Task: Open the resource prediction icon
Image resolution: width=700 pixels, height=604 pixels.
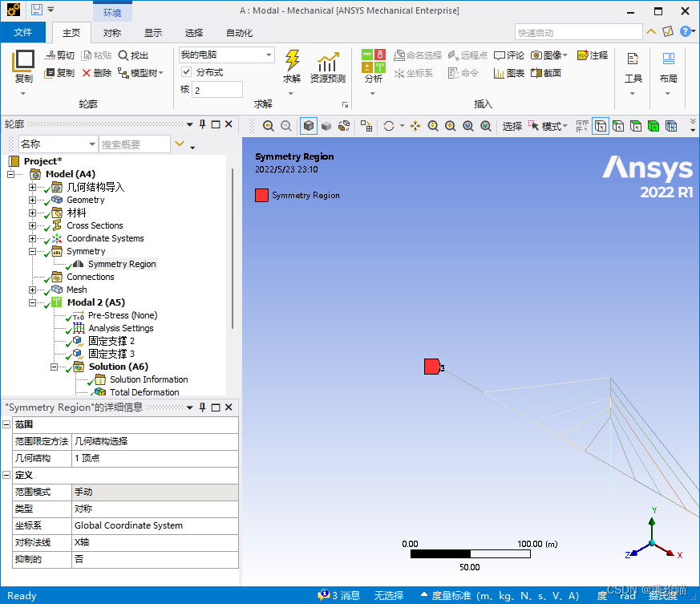Action: coord(328,63)
